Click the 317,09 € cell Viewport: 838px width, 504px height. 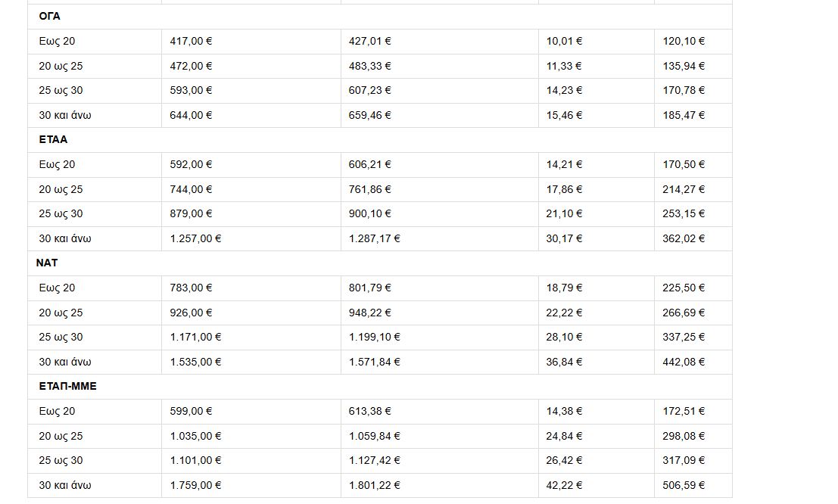click(x=683, y=461)
